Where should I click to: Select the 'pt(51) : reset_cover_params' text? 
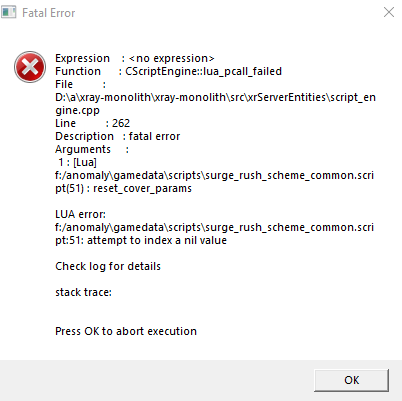pos(123,188)
